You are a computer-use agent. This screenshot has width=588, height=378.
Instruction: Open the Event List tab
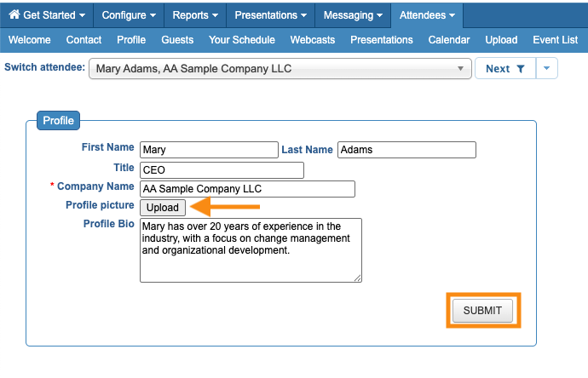pos(556,40)
